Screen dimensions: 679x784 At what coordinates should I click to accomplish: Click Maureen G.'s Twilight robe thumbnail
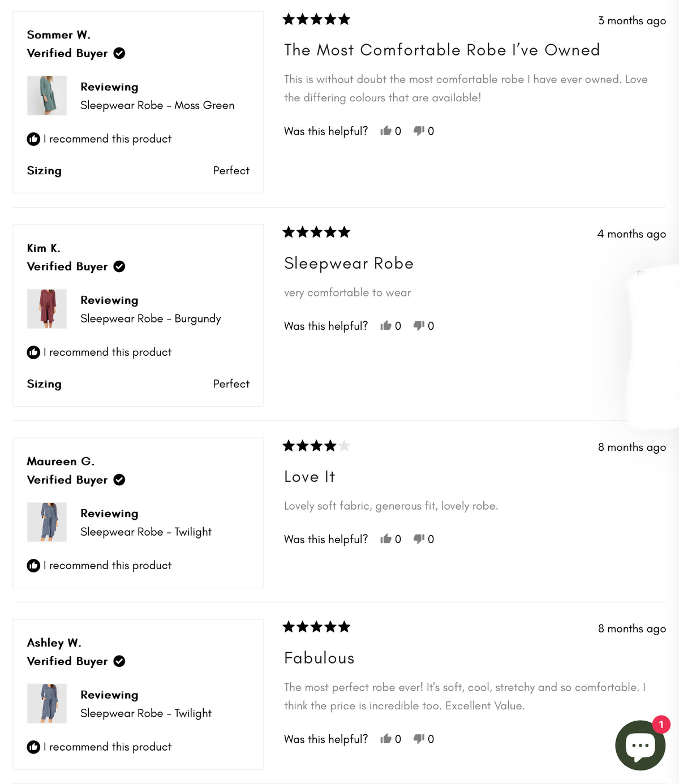47,522
